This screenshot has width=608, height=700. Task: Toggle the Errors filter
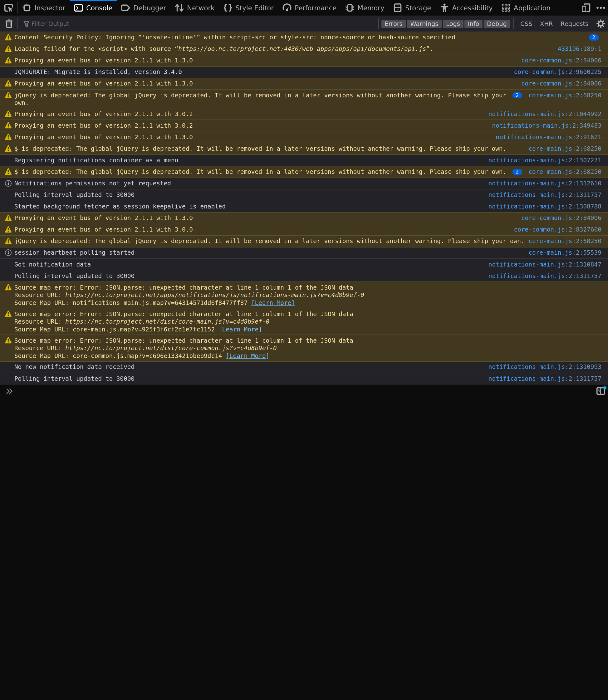[x=393, y=24]
